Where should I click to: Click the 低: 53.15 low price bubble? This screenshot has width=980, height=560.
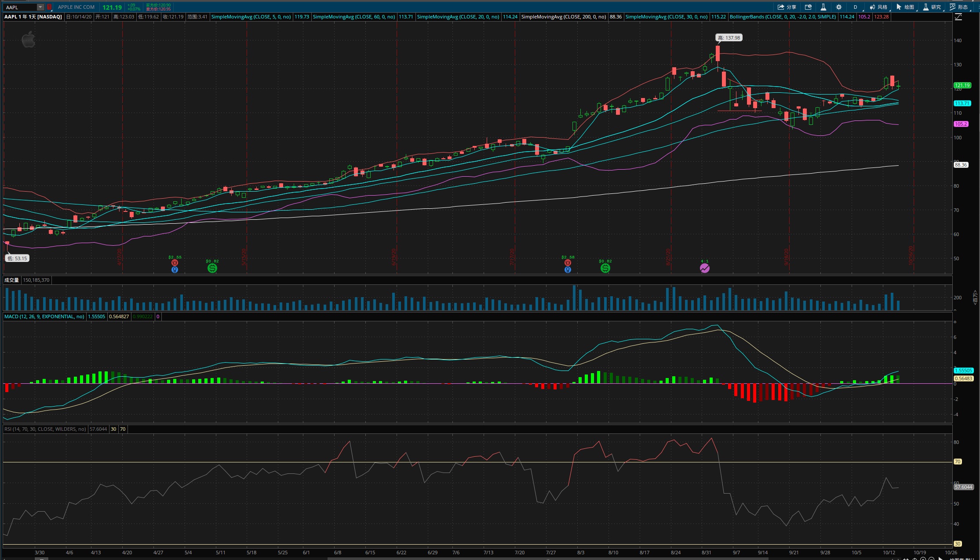[17, 258]
